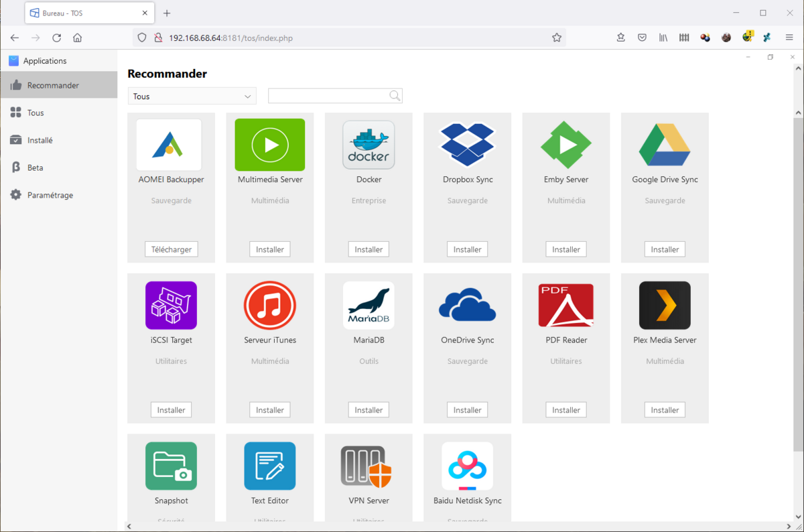Image resolution: width=804 pixels, height=532 pixels.
Task: Install Emby Server
Action: coord(566,249)
